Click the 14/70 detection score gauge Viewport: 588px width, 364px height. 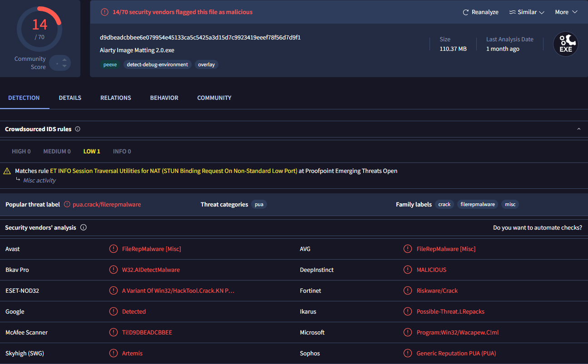click(40, 29)
